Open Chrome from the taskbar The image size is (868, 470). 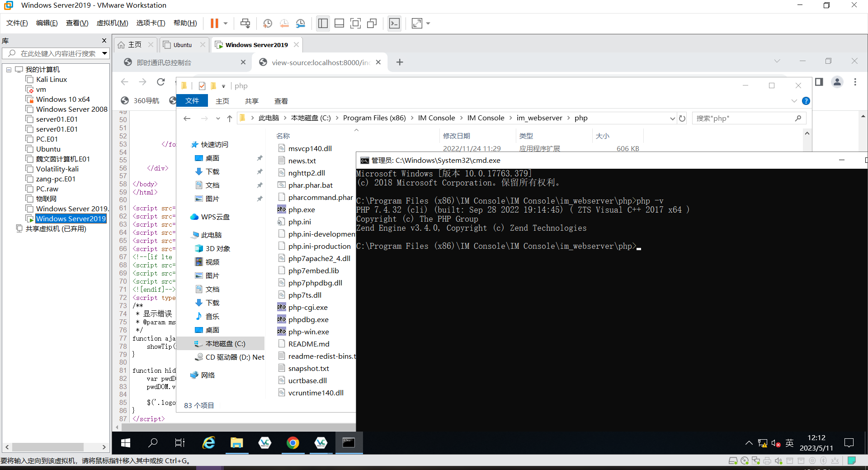pos(292,443)
